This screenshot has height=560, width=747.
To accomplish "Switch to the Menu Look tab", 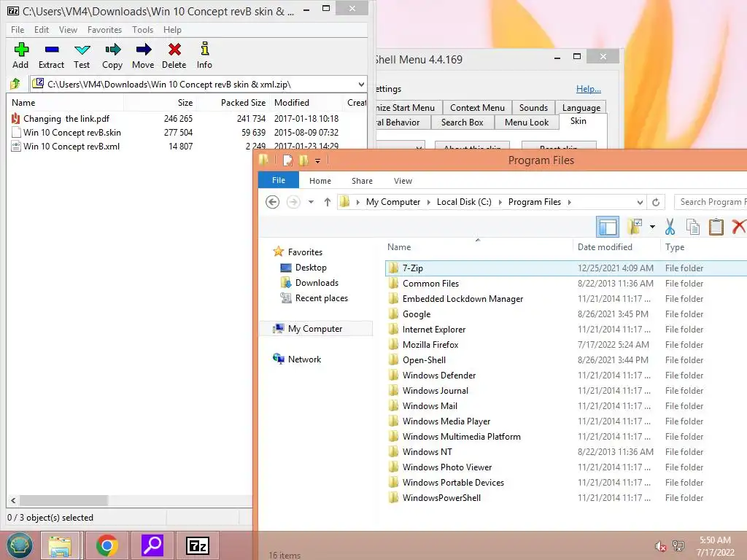I will point(527,122).
